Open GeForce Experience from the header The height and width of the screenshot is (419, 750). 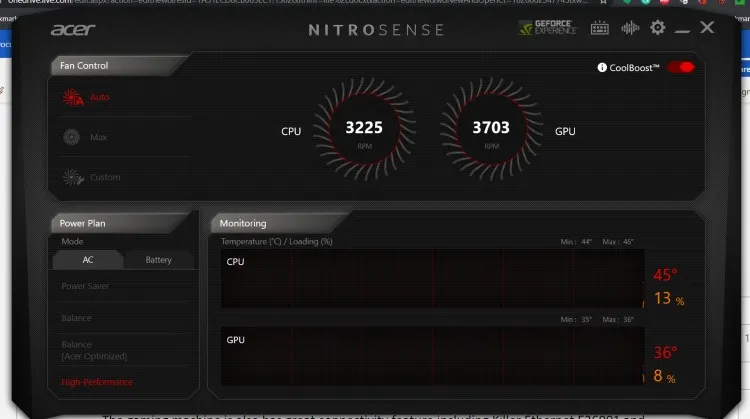[x=548, y=28]
